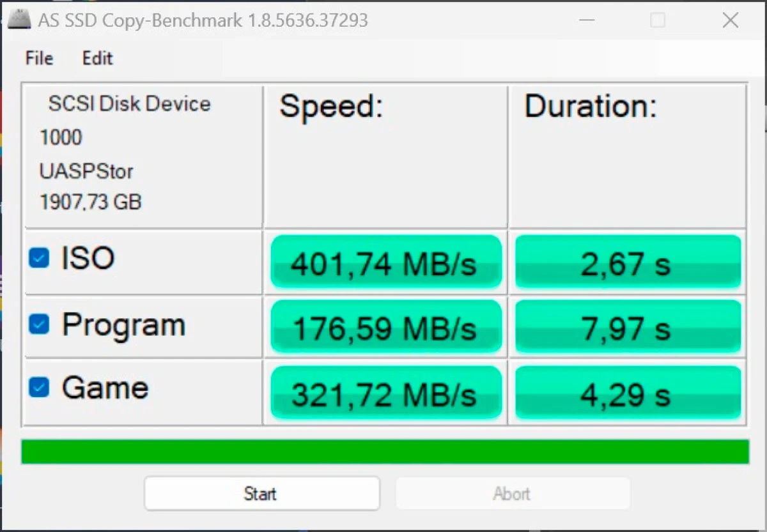Image resolution: width=767 pixels, height=532 pixels.
Task: Select the Game speed result 321,72 MB/s
Action: click(x=386, y=393)
